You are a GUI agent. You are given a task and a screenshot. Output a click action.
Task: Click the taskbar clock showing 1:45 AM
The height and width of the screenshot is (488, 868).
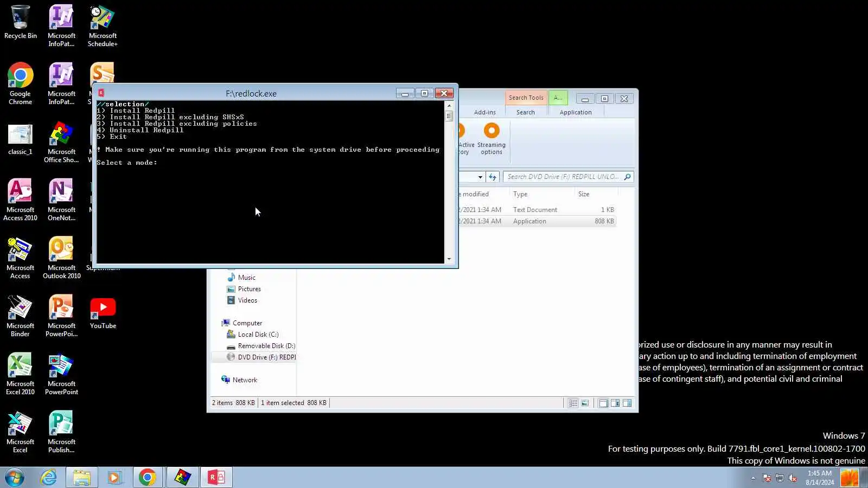(x=819, y=478)
